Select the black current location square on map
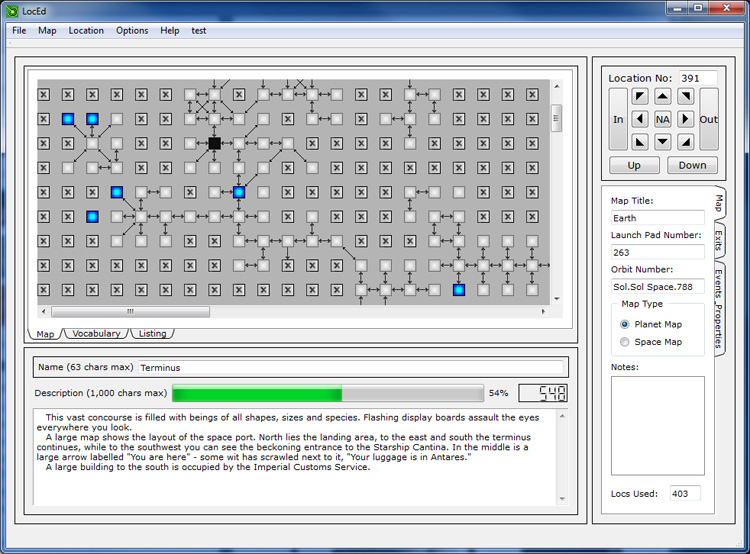 click(214, 143)
